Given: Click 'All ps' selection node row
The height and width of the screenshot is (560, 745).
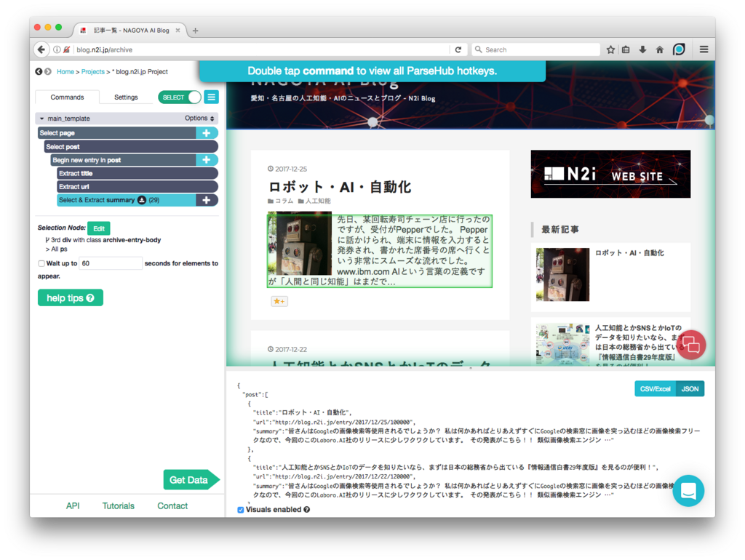Looking at the screenshot, I should point(57,249).
